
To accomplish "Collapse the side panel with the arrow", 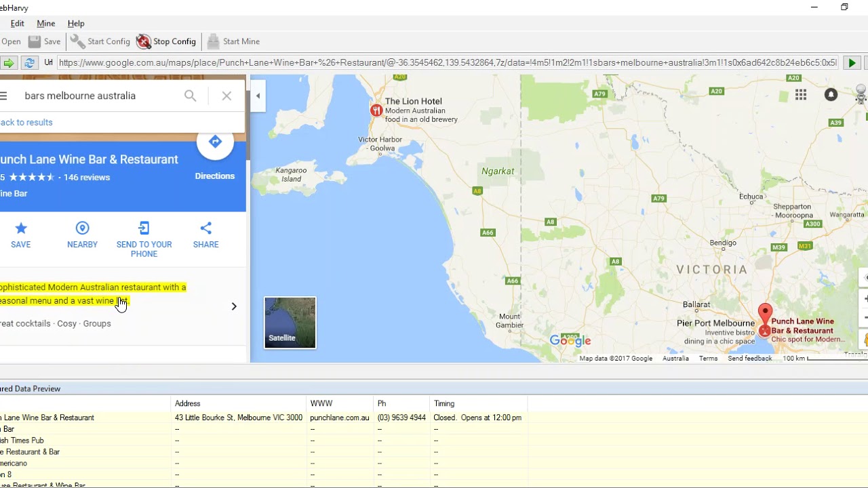I will point(258,96).
